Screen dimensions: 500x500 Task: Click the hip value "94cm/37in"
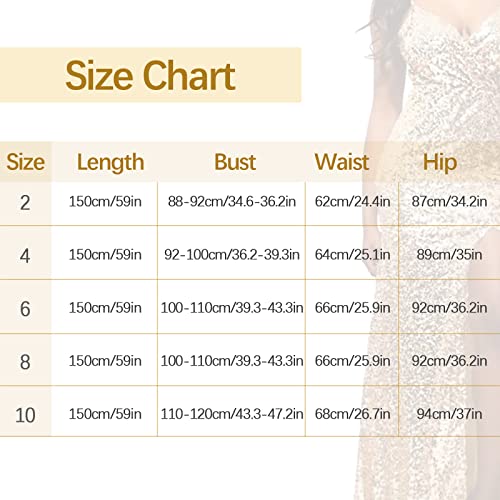[x=449, y=414]
